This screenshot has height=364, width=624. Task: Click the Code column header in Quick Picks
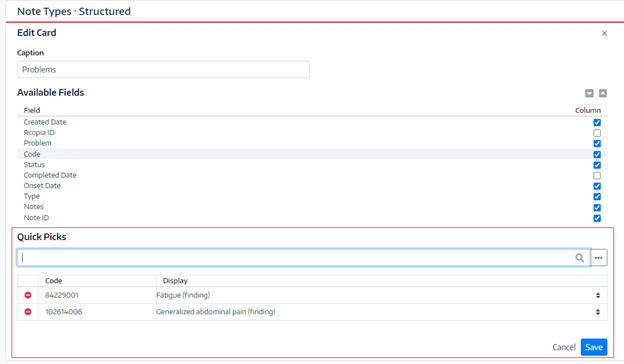click(53, 281)
